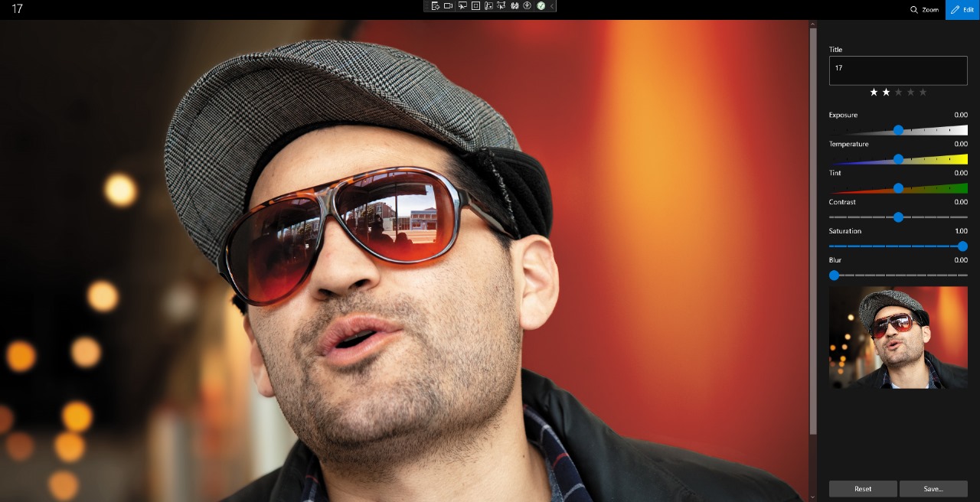Viewport: 980px width, 502px height.
Task: Click the image scrollbar up arrow
Action: [813, 24]
